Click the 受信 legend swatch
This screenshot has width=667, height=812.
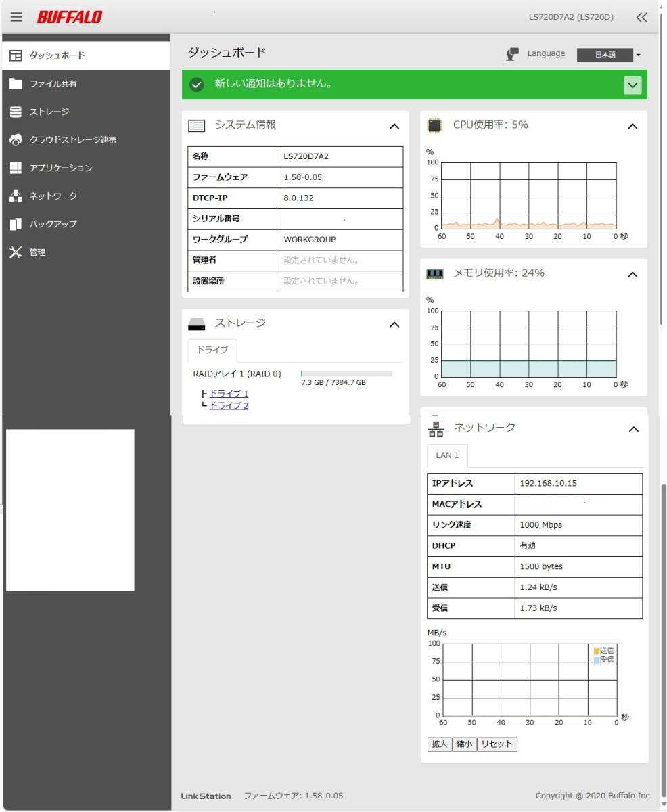click(x=596, y=660)
